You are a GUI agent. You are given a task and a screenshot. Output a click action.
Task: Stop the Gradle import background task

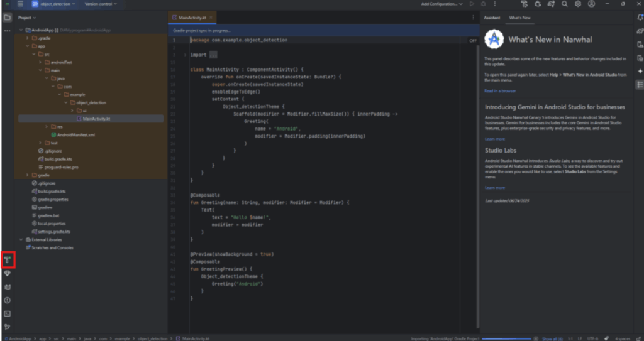pyautogui.click(x=536, y=338)
